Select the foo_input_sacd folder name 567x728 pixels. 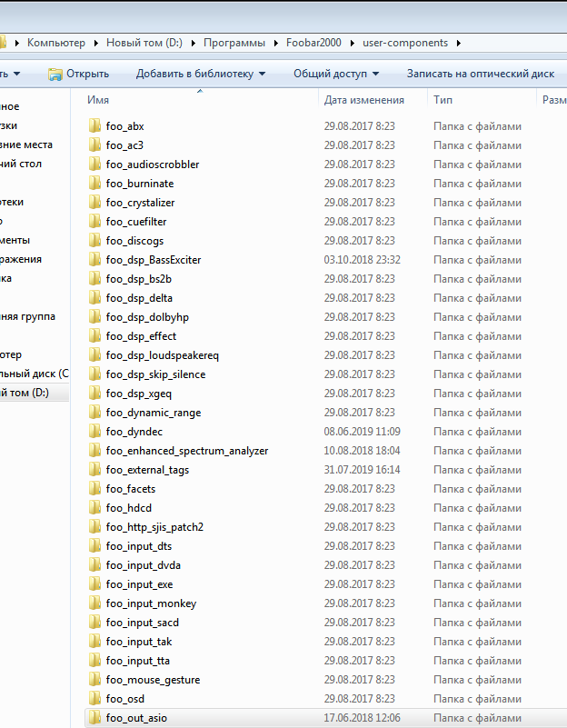[142, 623]
